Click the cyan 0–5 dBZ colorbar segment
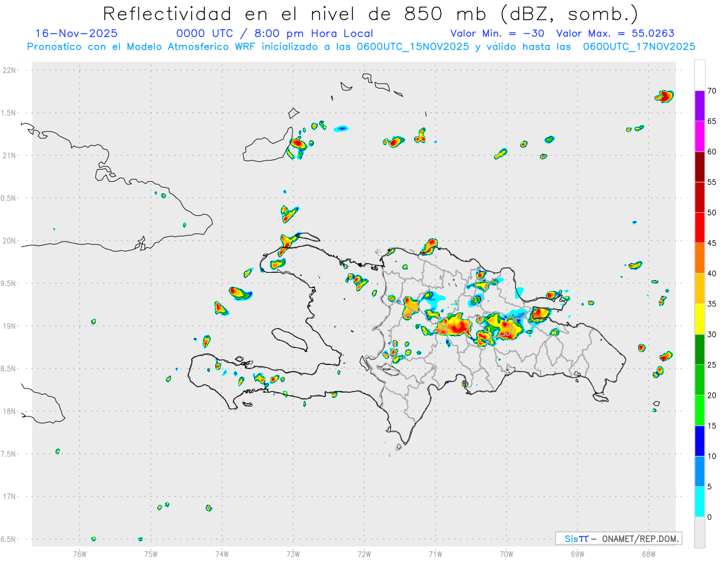Image resolution: width=728 pixels, height=562 pixels. click(699, 501)
